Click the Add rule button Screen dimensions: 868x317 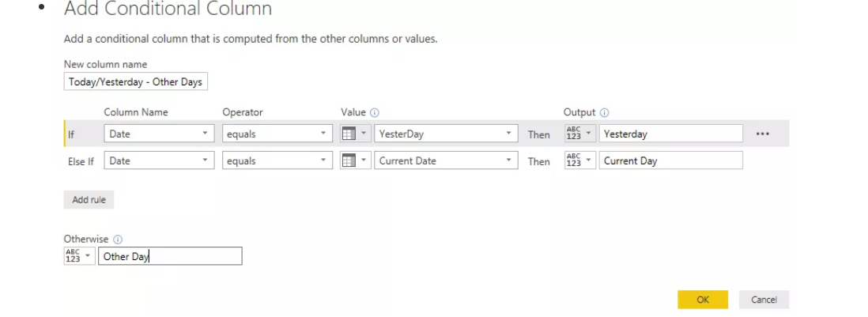coord(89,200)
